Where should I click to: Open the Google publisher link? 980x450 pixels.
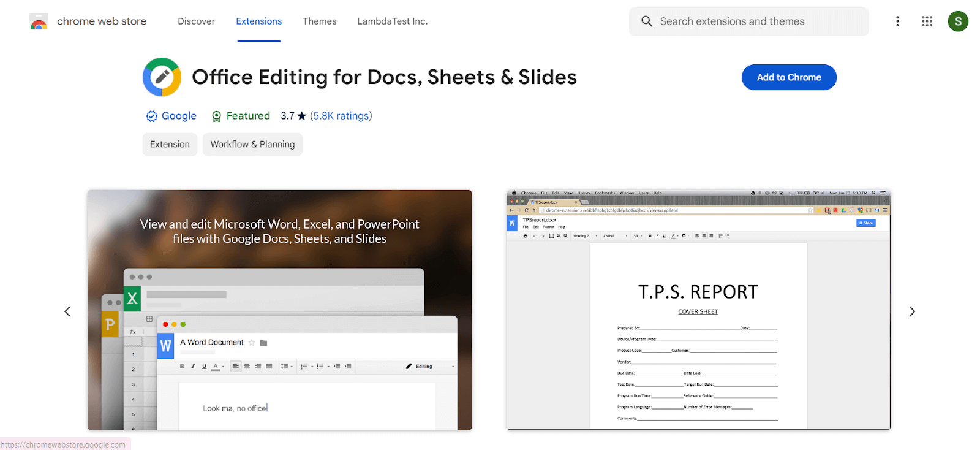(179, 116)
